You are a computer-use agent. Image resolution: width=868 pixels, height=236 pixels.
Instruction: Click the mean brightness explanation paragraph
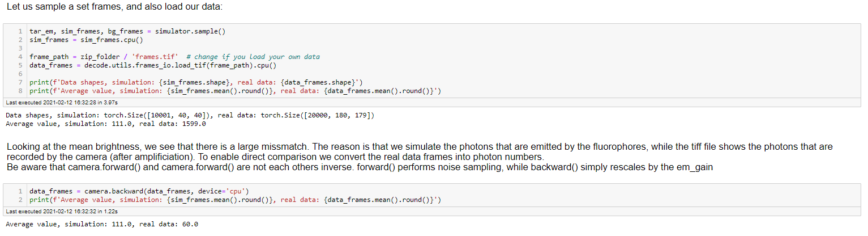point(420,151)
